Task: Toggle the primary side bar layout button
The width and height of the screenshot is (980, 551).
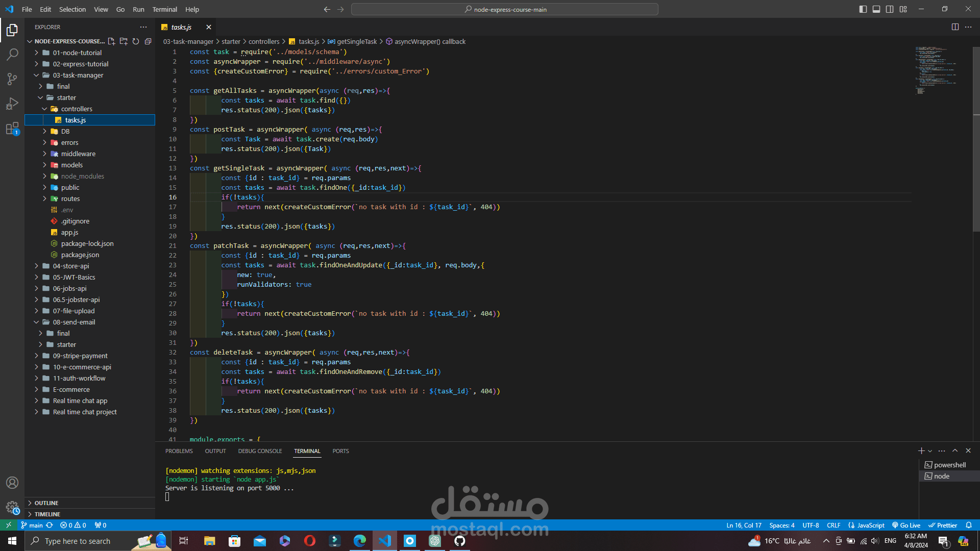Action: 863,9
